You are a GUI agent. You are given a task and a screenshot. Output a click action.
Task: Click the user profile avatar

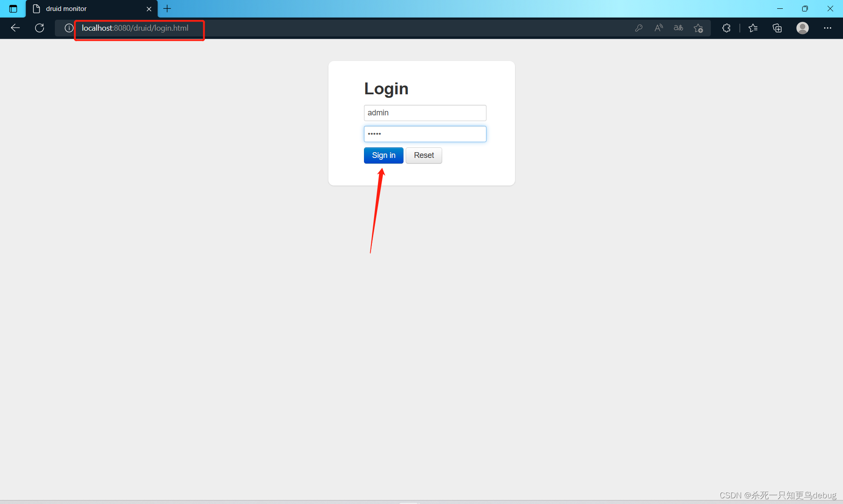pos(803,28)
